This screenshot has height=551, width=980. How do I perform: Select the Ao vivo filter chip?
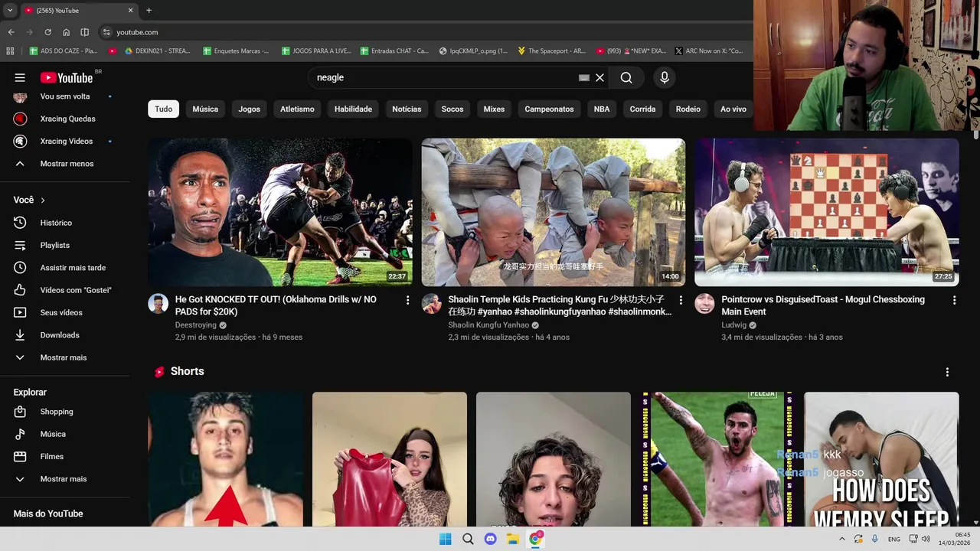(x=733, y=109)
